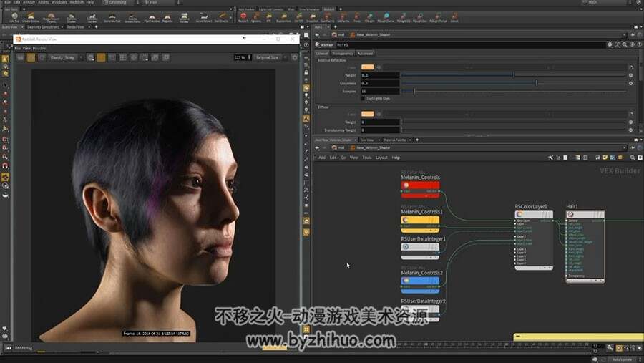Open the Material Palette tab dropdown arrow
The image size is (644, 363).
point(410,140)
